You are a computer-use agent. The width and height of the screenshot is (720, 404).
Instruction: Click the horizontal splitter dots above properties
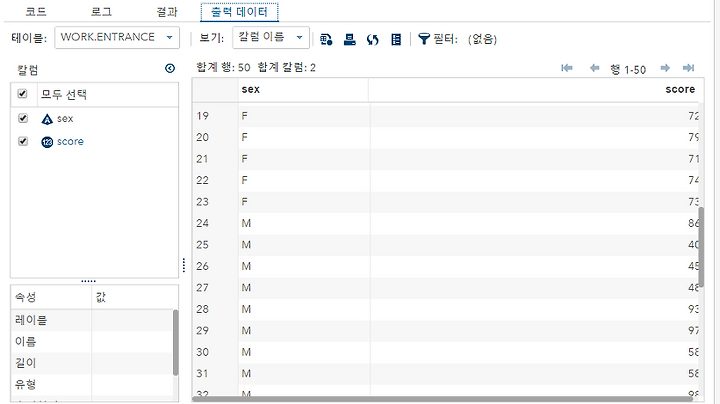89,281
